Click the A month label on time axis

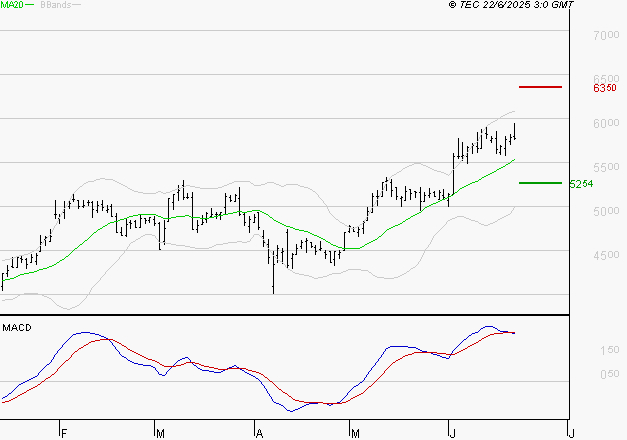[x=260, y=434]
